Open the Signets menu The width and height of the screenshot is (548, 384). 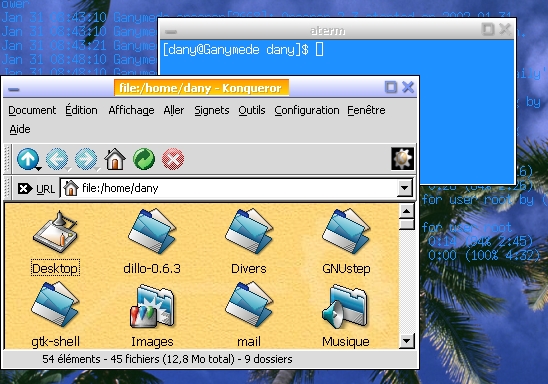[x=212, y=110]
